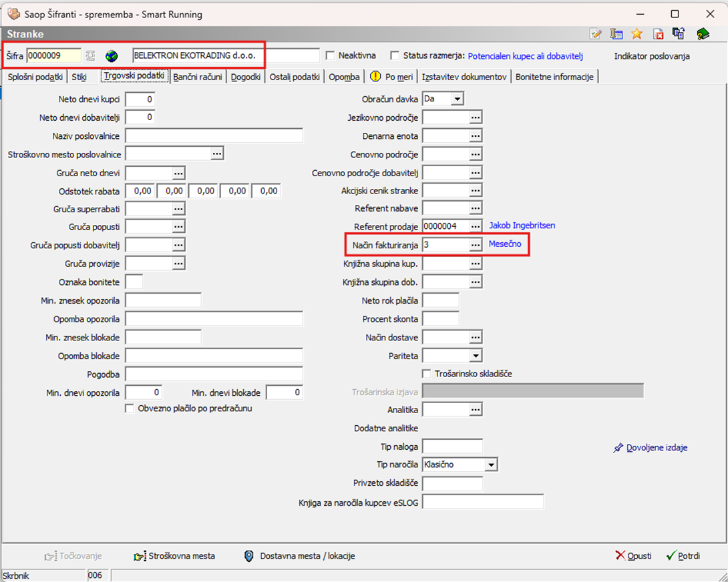
Task: Click the Saop app icon in the title bar
Action: click(x=14, y=14)
